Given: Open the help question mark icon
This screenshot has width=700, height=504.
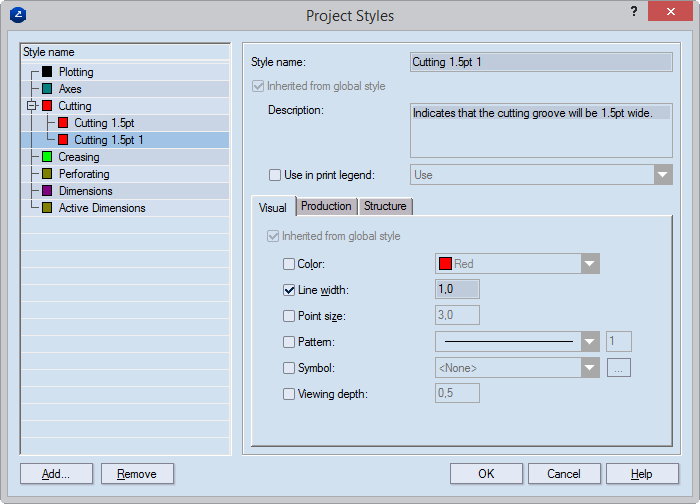Looking at the screenshot, I should click(x=634, y=11).
